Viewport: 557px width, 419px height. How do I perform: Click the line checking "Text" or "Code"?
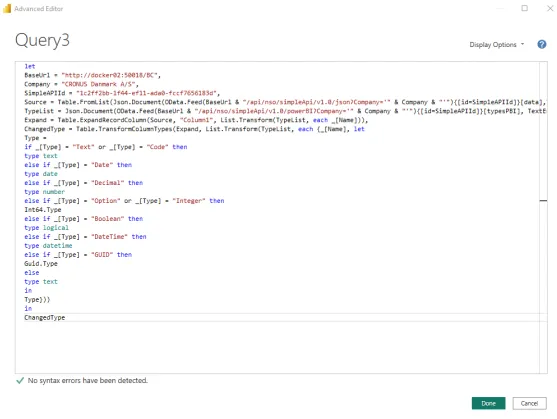(x=106, y=147)
